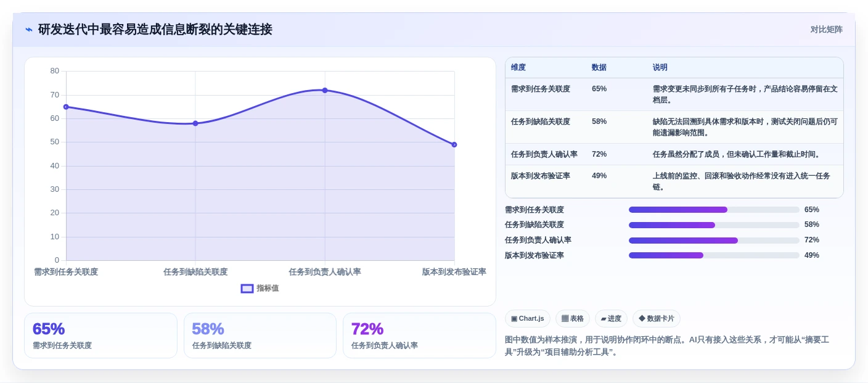Open the 72% 任务到负责人确认率 stat card
The width and height of the screenshot is (868, 383).
tap(419, 336)
